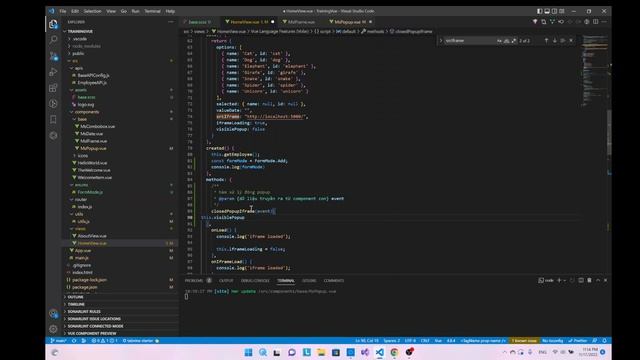Open App.vue in the explorer
Screen dimensions: 640x360
tap(83, 251)
